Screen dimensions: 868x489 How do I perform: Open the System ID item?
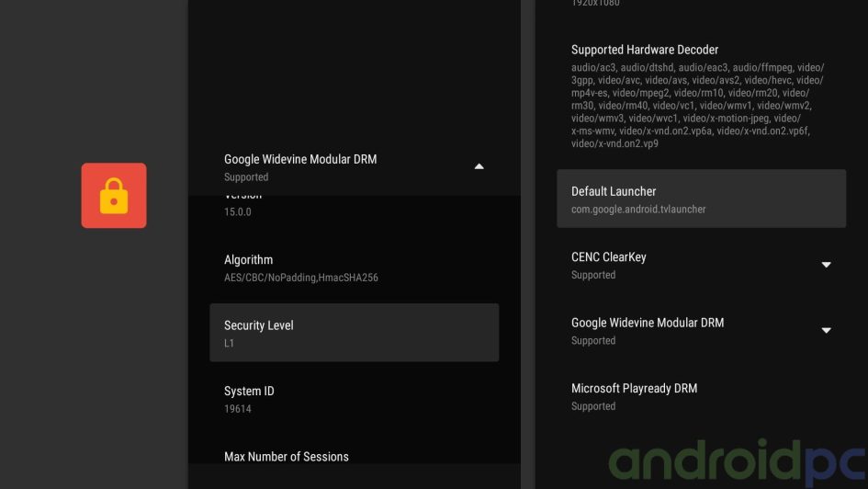click(x=354, y=399)
